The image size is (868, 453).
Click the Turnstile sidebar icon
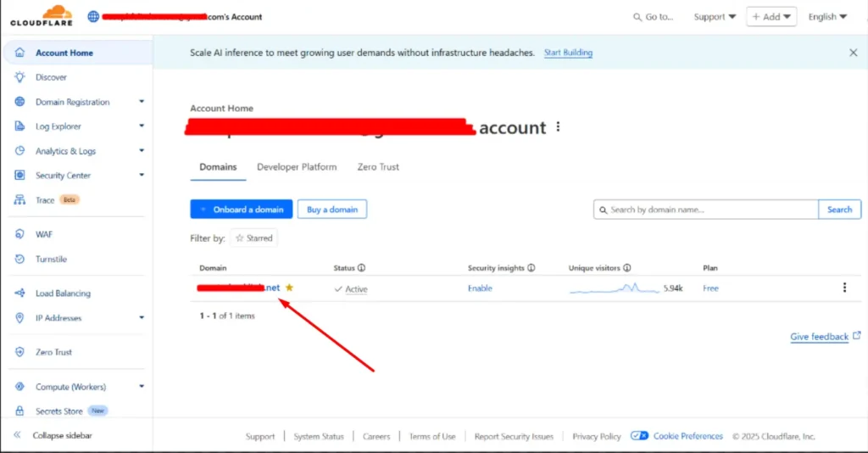pyautogui.click(x=19, y=259)
